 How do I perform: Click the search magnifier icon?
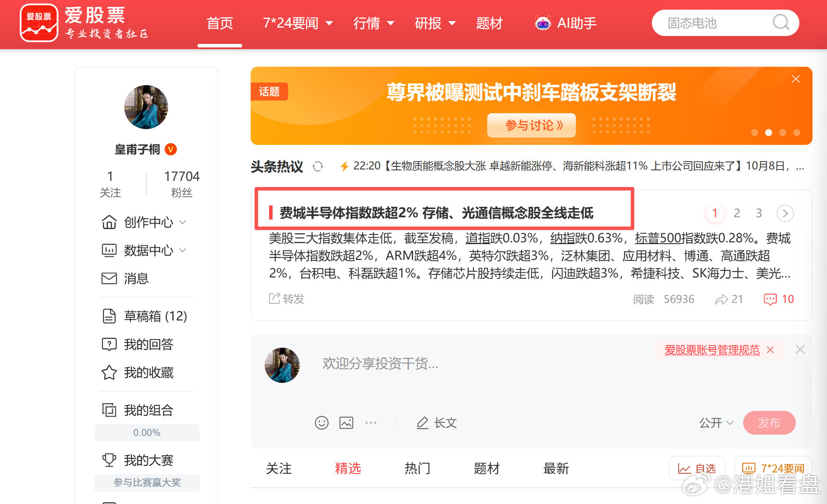click(781, 22)
